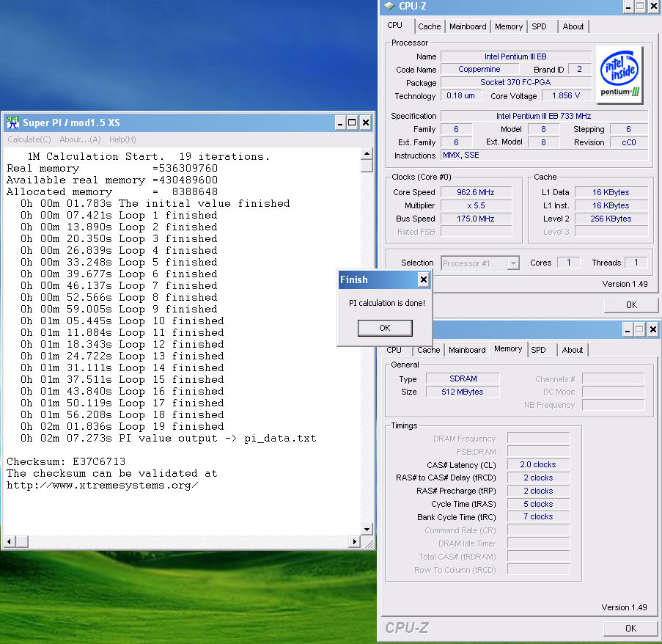Click the memory Type value 'SDRAM'
This screenshot has width=662, height=644.
pyautogui.click(x=463, y=378)
